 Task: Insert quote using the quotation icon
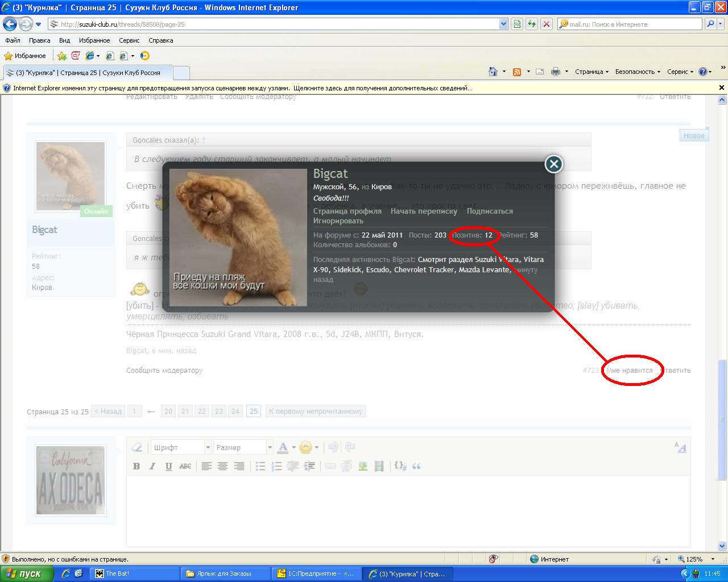416,466
